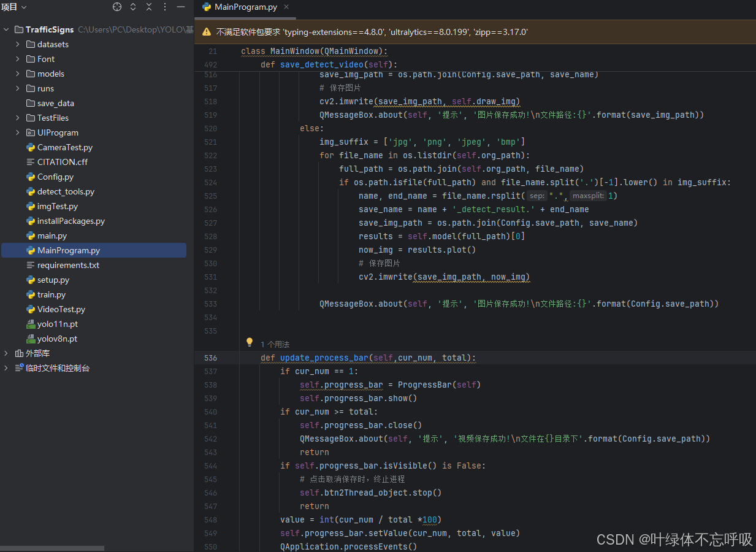This screenshot has width=756, height=552.
Task: Click the warning triangle in notification bar
Action: point(207,31)
